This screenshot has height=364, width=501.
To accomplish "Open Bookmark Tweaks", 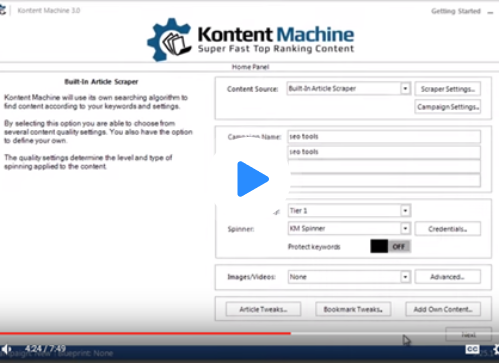I will point(353,309).
